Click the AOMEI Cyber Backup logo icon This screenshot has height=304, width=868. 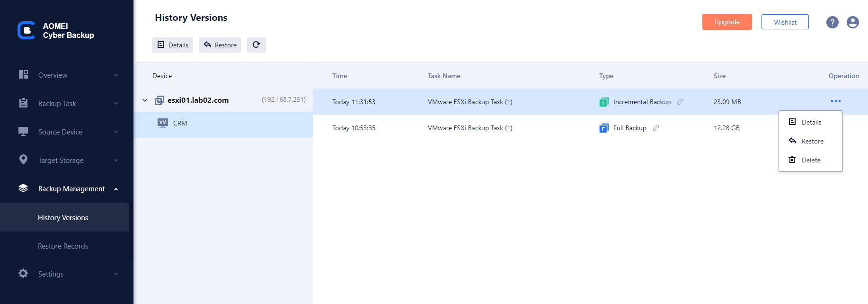click(27, 30)
